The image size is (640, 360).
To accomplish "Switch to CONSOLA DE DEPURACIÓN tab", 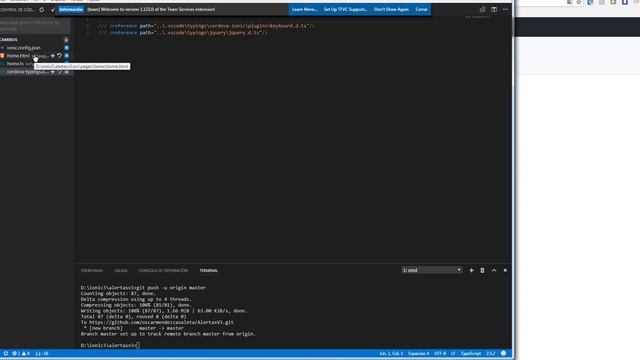I will click(163, 271).
